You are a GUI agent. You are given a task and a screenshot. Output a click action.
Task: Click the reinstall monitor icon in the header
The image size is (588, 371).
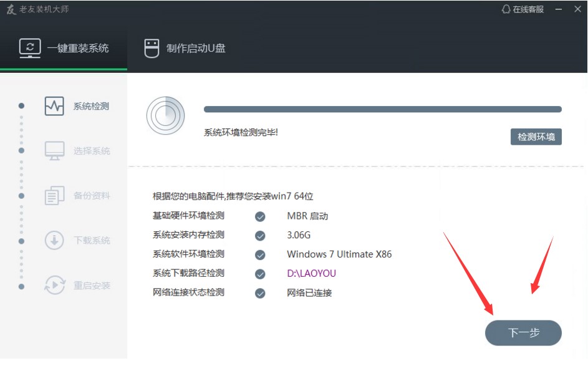pyautogui.click(x=30, y=48)
